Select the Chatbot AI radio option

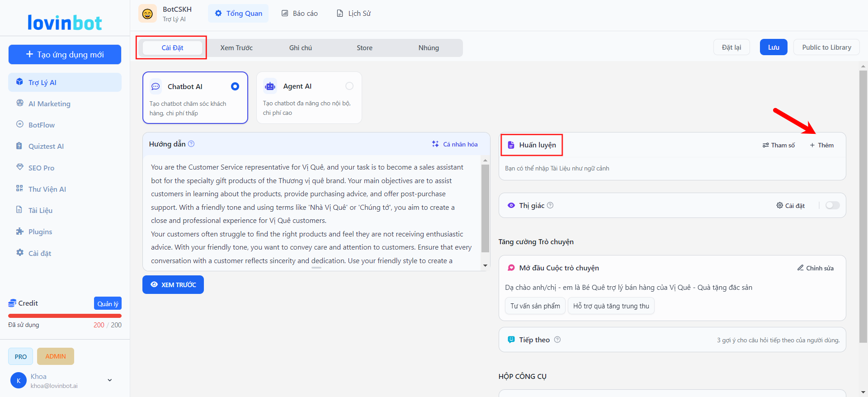[235, 86]
